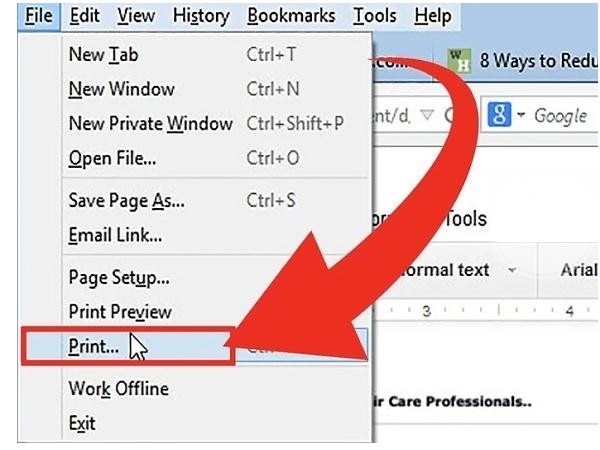Click Open File... menu entry
Screen dimensions: 600x450
click(216, 158)
